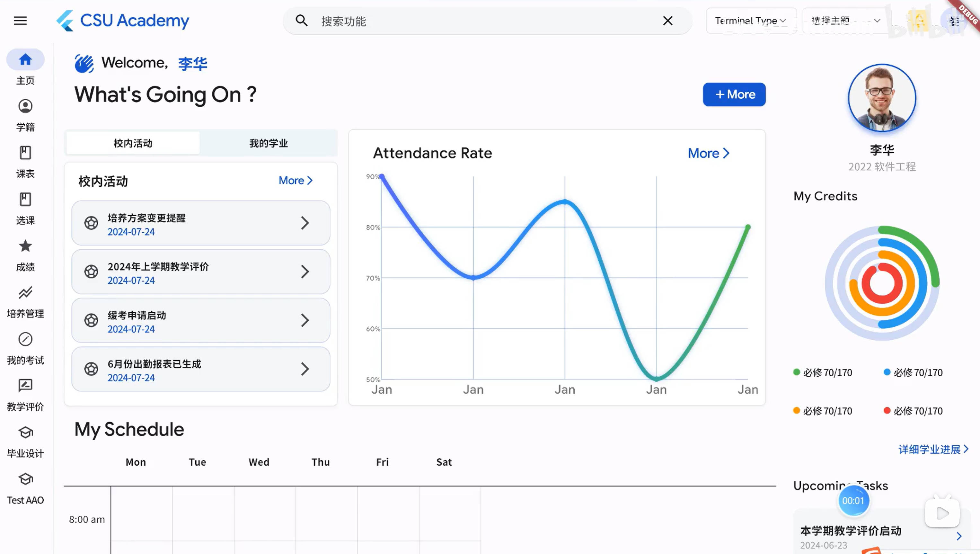980x554 pixels.
Task: Open the 毕业设计 graduation cap icon
Action: [x=25, y=432]
